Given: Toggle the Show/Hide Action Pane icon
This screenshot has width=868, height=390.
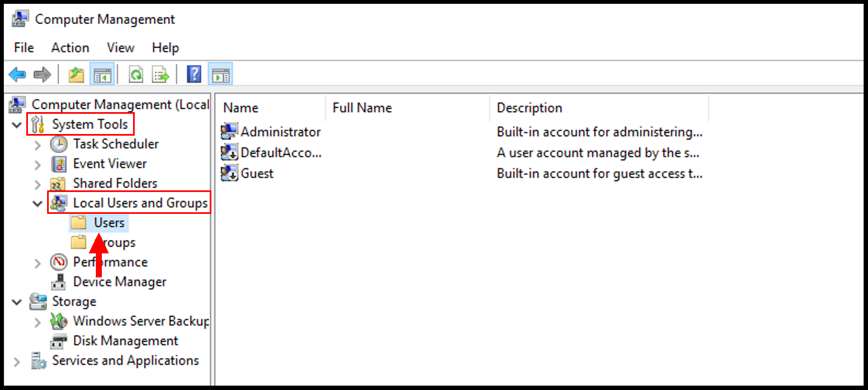Looking at the screenshot, I should (221, 74).
